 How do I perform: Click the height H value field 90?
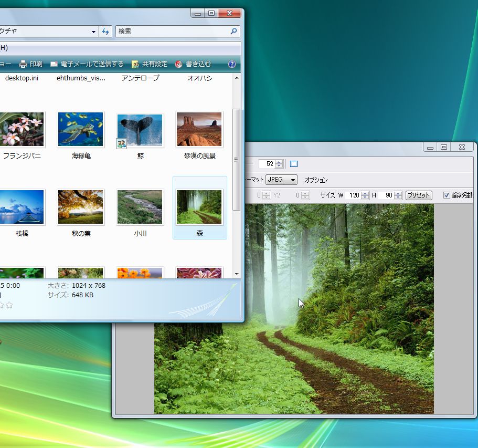[386, 195]
